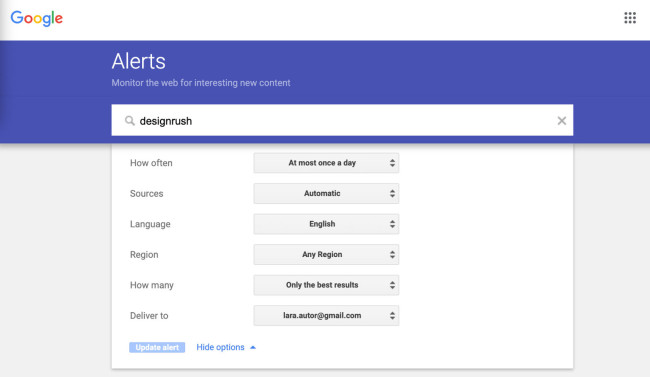The image size is (650, 377).
Task: Open the Sources 'Automatic' dropdown
Action: tap(326, 193)
